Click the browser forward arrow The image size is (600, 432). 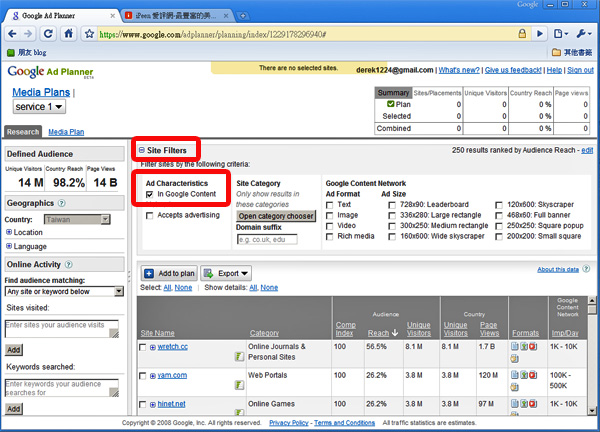[x=28, y=34]
